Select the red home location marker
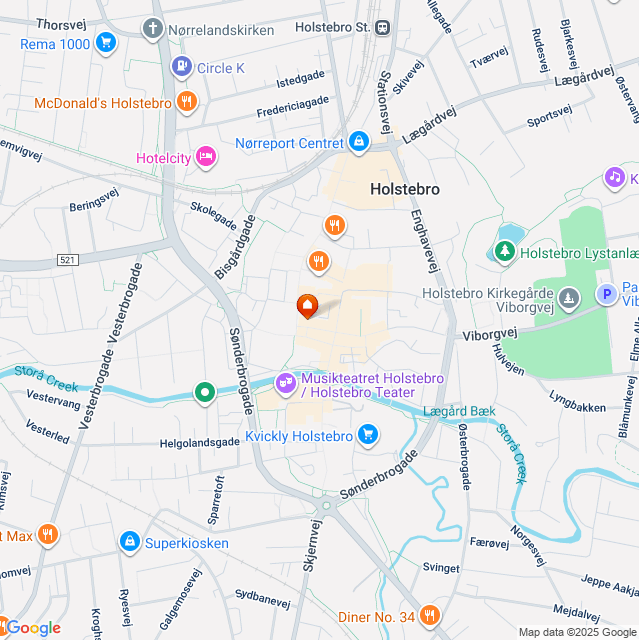Screen dimensions: 639x640 307,306
